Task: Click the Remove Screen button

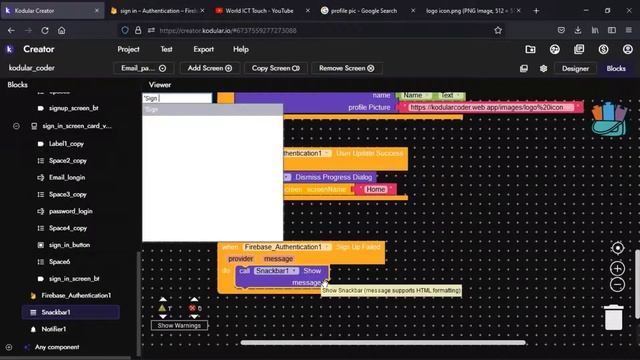Action: (x=347, y=68)
